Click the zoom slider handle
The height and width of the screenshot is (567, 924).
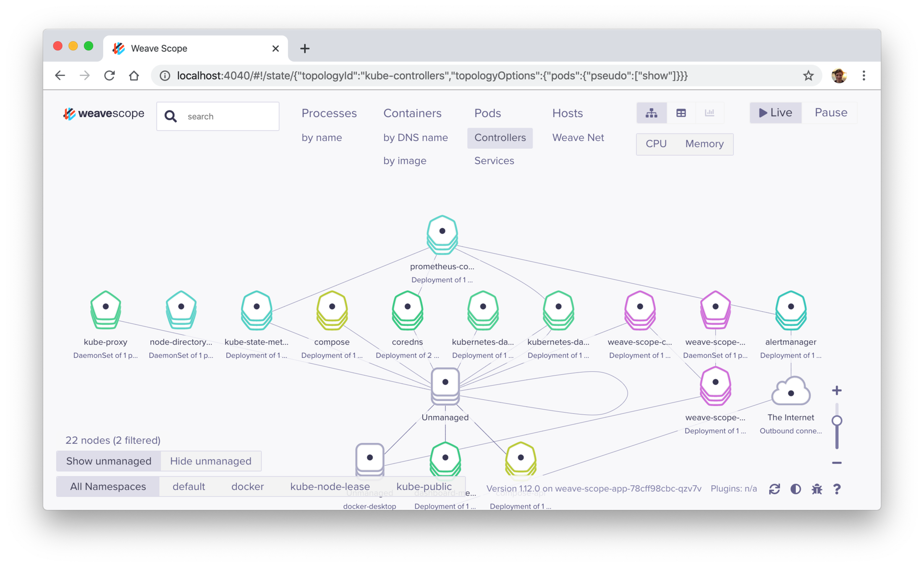837,420
